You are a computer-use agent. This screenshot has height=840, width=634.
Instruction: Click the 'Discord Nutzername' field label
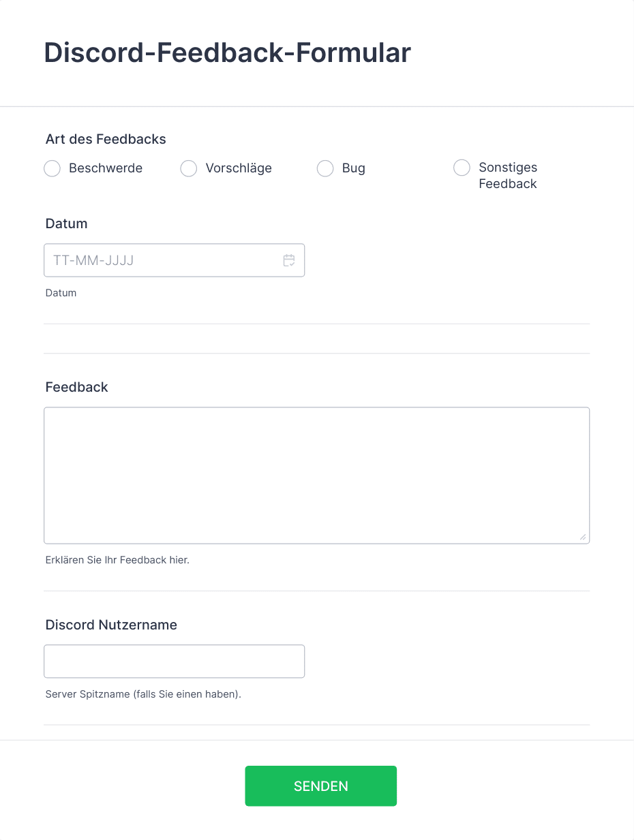111,625
